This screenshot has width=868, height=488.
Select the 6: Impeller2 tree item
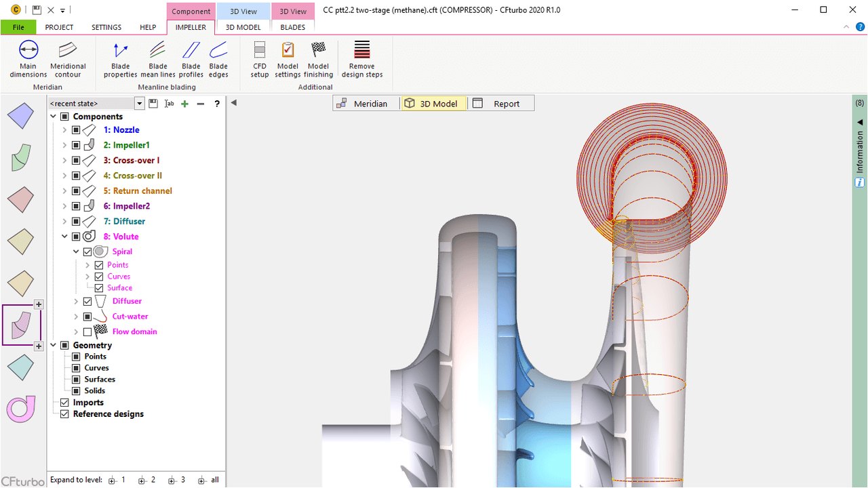[127, 206]
